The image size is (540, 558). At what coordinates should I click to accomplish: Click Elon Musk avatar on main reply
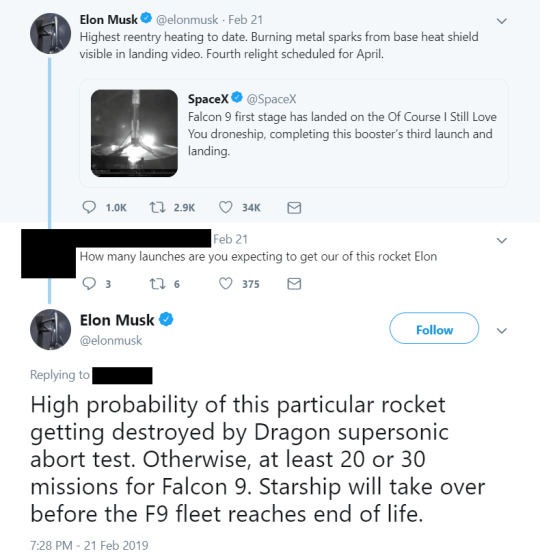[x=50, y=330]
